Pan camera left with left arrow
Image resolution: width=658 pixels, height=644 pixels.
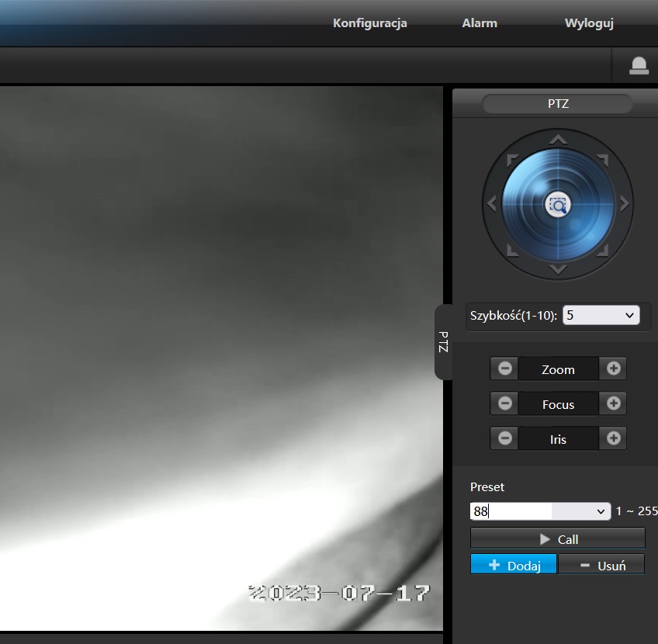coord(492,204)
